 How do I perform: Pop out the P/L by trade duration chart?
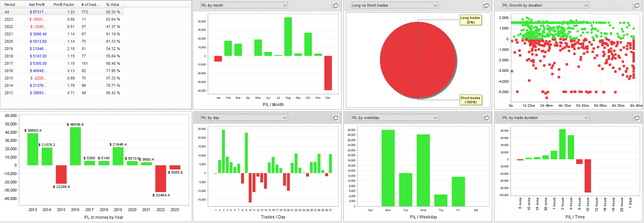(637, 118)
